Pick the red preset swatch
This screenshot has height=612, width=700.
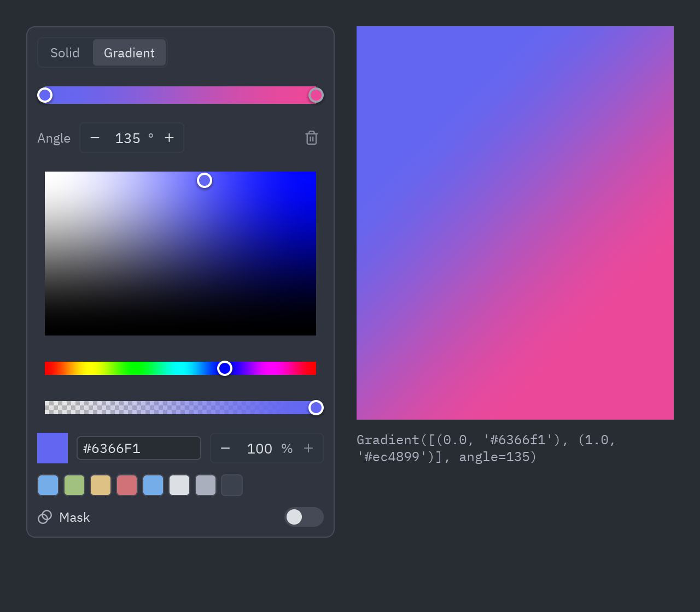127,485
